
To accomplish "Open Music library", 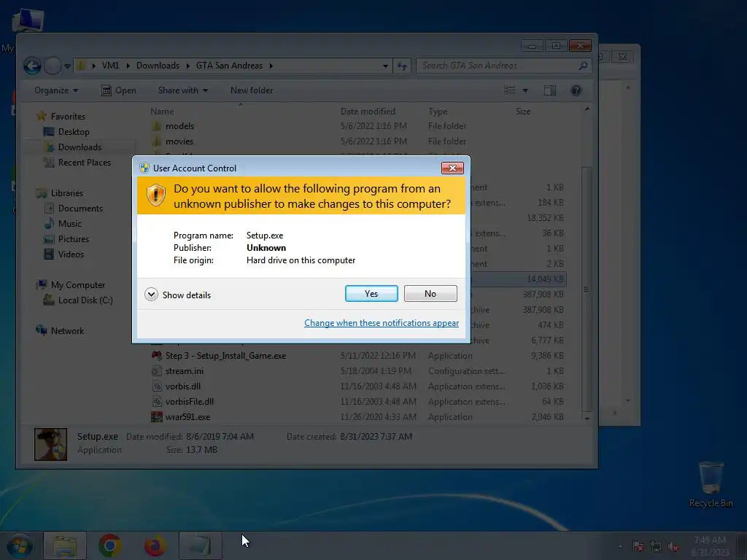I will (x=63, y=224).
